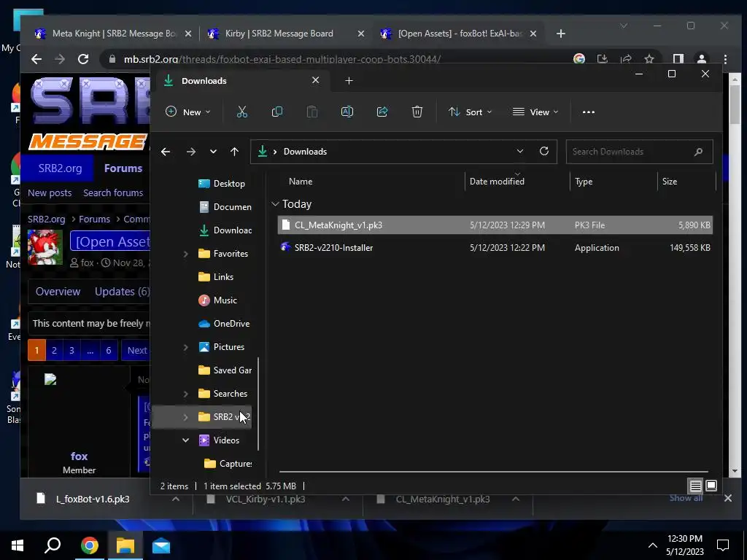Image resolution: width=747 pixels, height=560 pixels.
Task: Expand the Searches folder in sidebar
Action: [x=186, y=394]
